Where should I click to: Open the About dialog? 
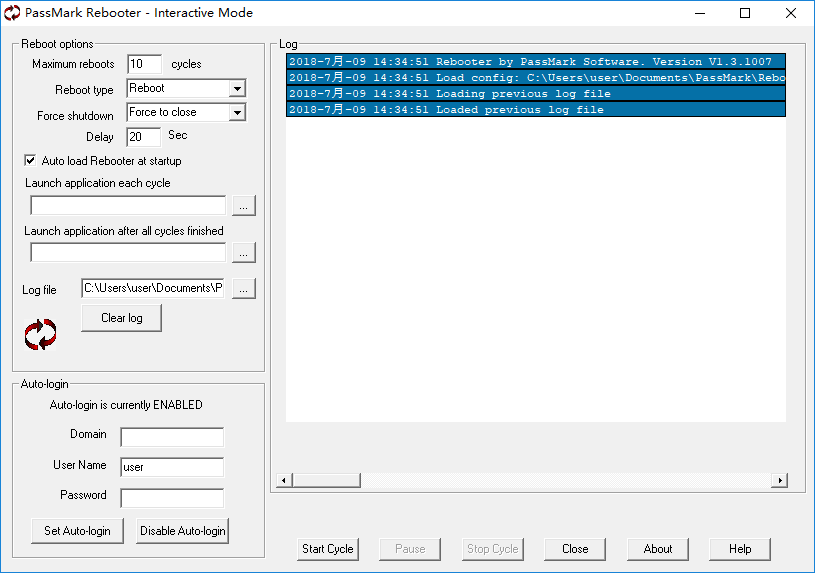657,549
